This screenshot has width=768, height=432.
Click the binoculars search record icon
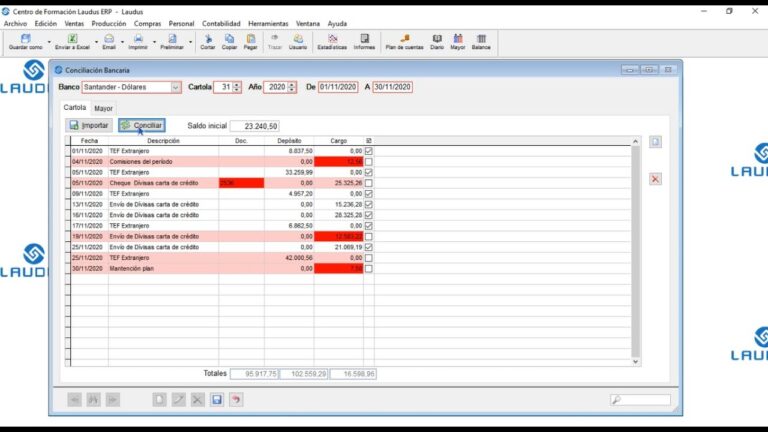coord(93,400)
